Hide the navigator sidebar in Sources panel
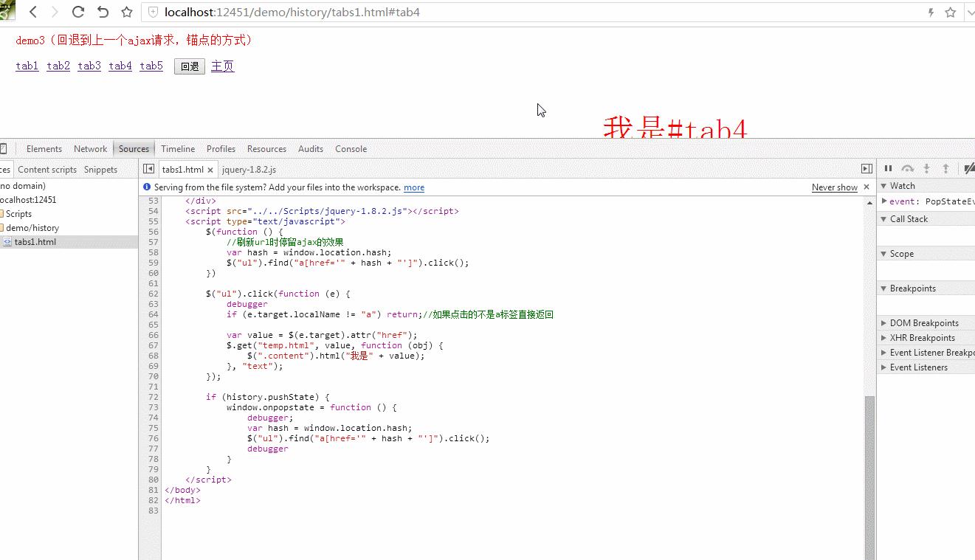 point(148,169)
